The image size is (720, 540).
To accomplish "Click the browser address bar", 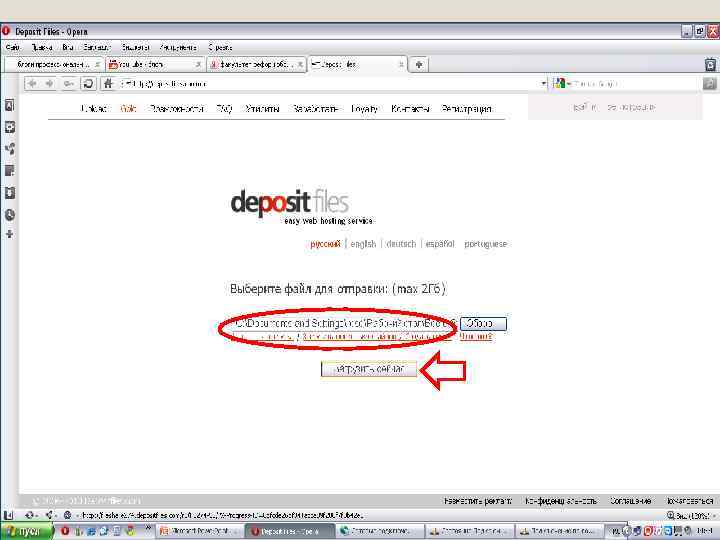I will coord(329,84).
